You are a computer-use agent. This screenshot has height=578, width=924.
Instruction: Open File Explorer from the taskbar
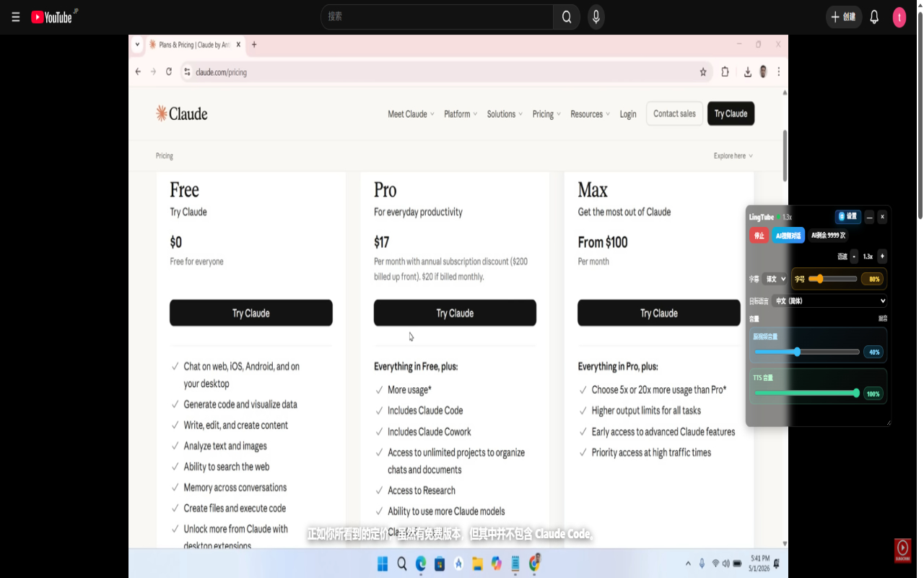click(477, 564)
